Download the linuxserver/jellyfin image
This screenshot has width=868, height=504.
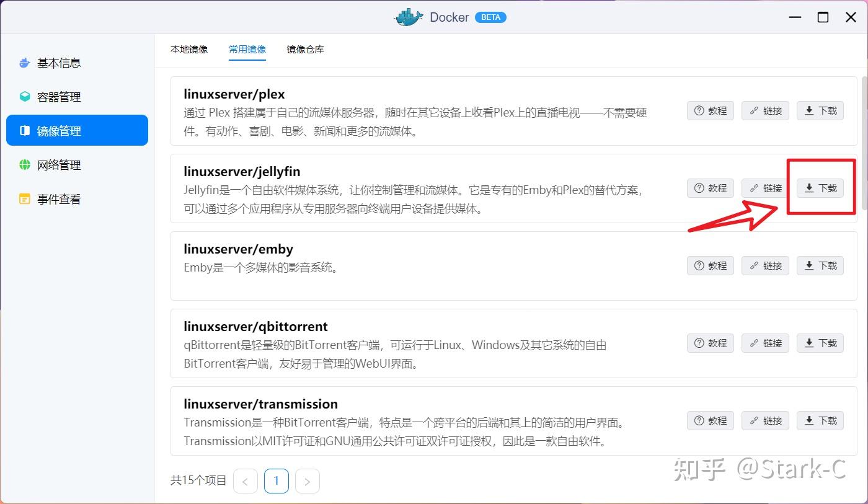[820, 188]
